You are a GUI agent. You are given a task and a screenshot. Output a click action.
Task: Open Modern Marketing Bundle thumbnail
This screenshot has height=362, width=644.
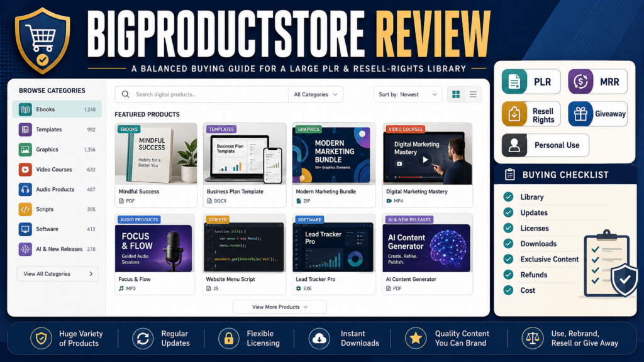[x=333, y=154]
